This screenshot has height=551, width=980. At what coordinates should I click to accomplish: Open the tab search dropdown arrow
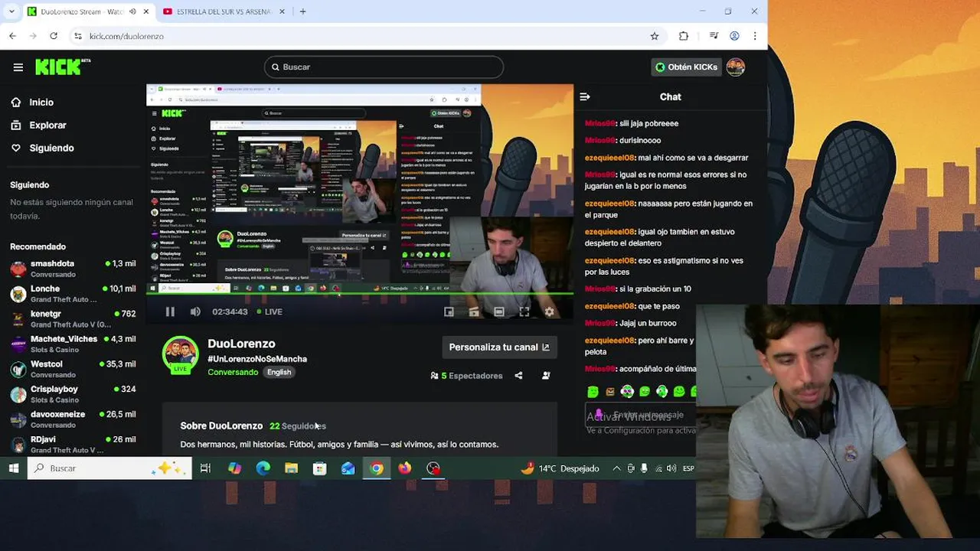(11, 11)
